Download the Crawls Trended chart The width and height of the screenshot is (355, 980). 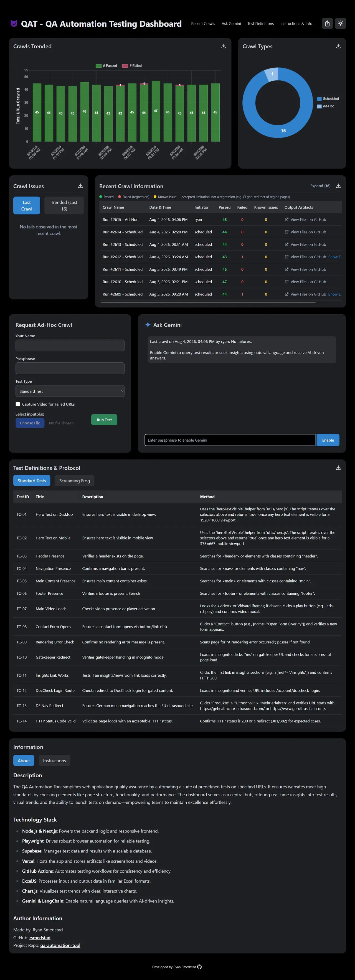pyautogui.click(x=224, y=46)
